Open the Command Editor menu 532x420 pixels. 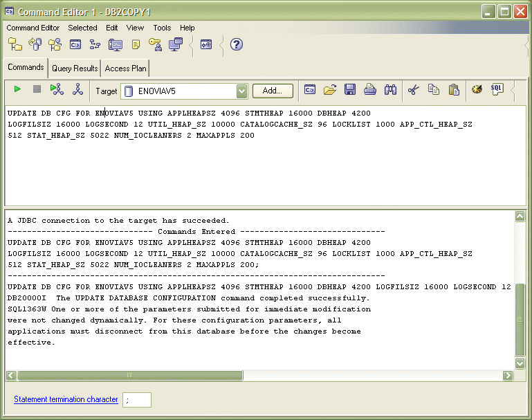[x=33, y=28]
